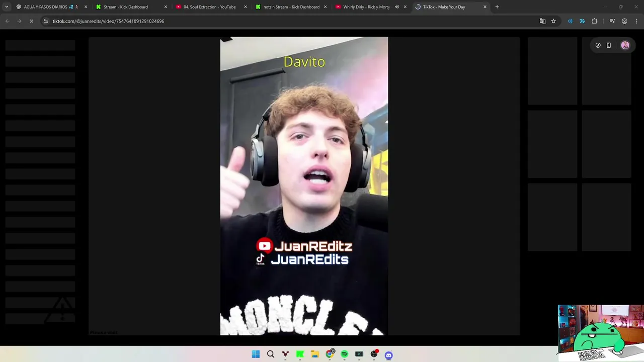Screen dimensions: 644x362
Task: Close the Whirly Dirly tab
Action: tap(405, 7)
